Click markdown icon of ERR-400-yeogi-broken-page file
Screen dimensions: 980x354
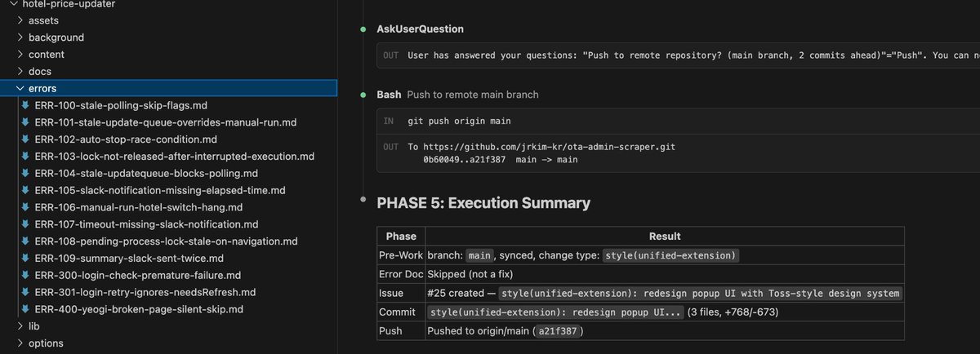26,309
